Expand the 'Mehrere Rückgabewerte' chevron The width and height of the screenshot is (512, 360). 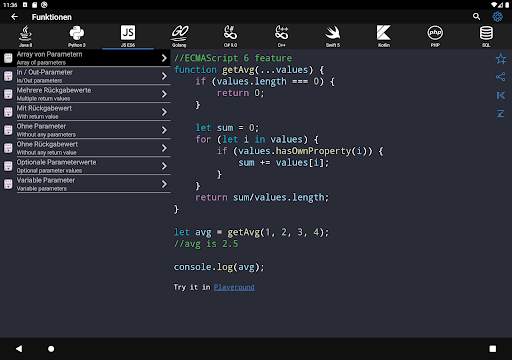click(164, 94)
